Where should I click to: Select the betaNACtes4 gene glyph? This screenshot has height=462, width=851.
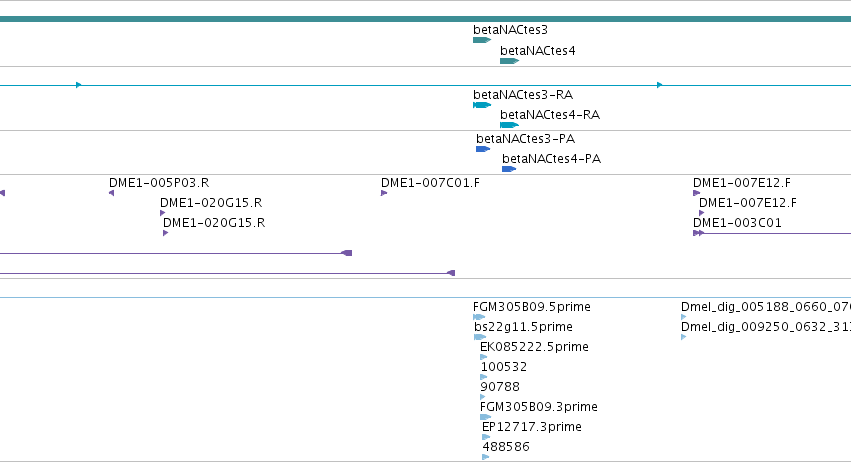[509, 61]
